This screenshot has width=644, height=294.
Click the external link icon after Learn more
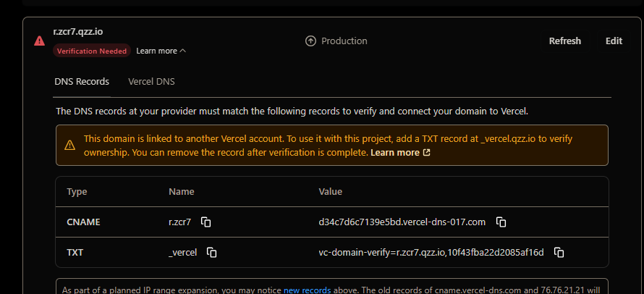point(426,153)
